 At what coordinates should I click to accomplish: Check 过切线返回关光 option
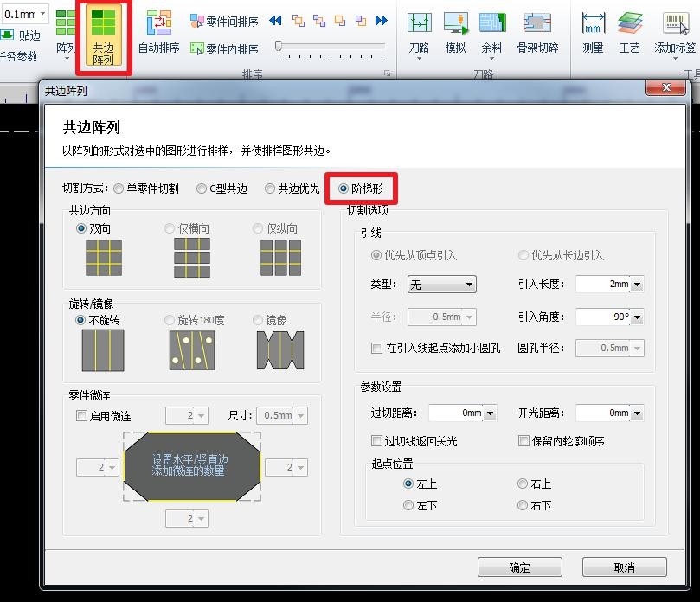[376, 441]
